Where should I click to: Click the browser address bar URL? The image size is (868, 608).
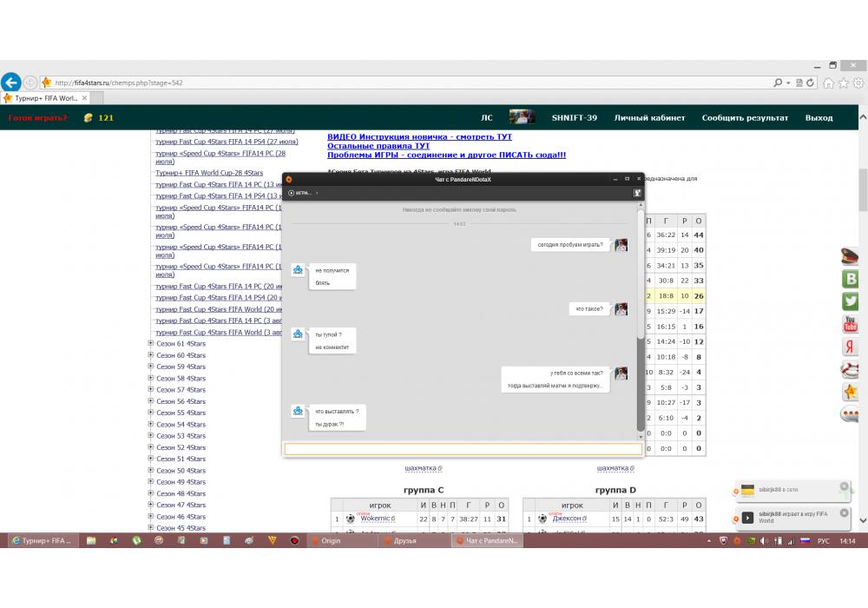click(119, 83)
